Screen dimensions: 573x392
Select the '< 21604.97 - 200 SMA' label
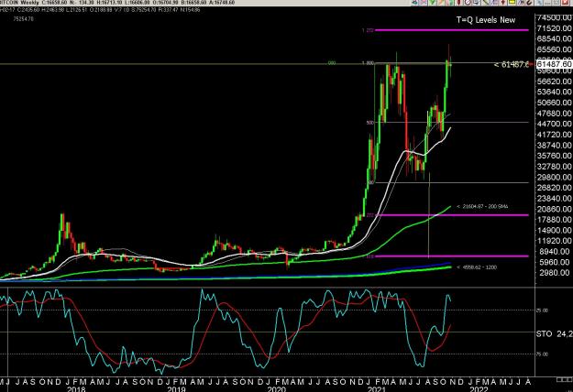click(482, 207)
